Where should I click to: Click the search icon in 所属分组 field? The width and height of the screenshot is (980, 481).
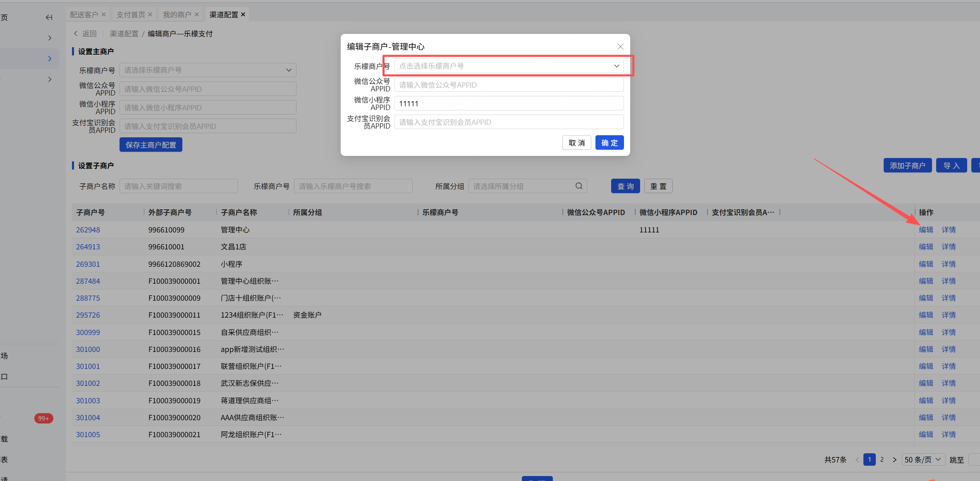click(x=579, y=186)
